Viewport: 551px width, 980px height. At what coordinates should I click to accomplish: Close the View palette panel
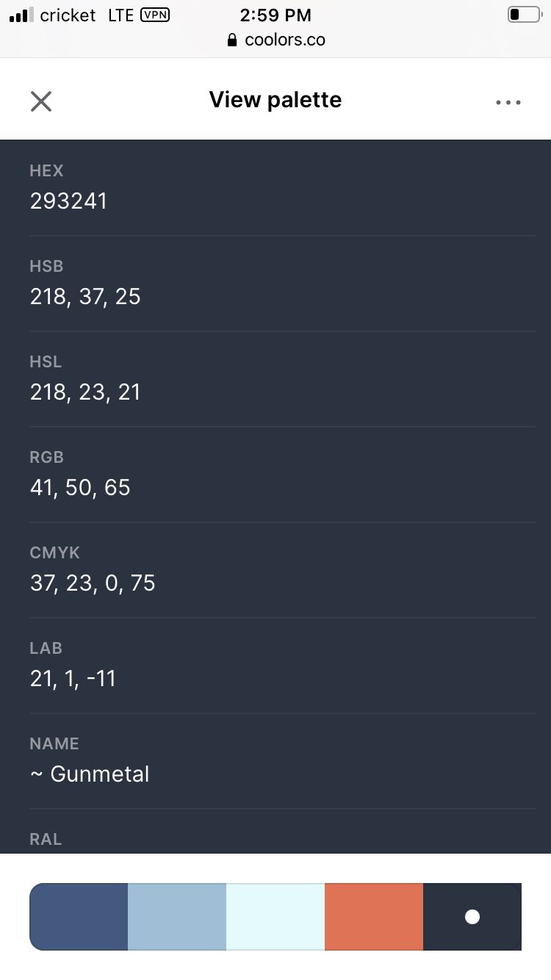point(41,101)
